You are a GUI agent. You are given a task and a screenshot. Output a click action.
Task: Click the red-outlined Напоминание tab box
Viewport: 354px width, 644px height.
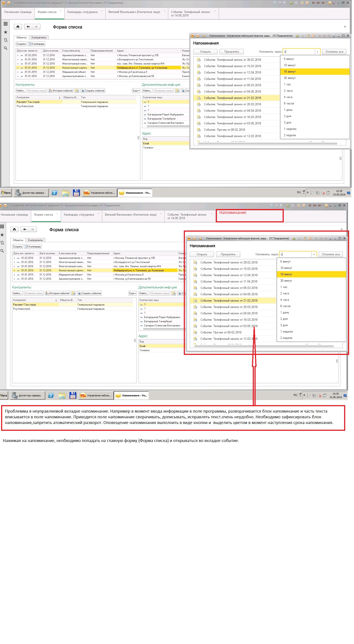[x=249, y=215]
